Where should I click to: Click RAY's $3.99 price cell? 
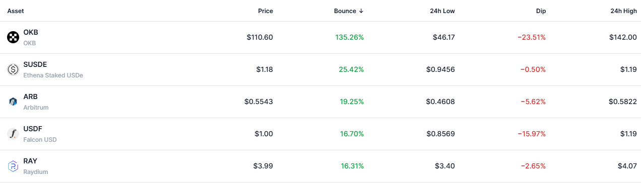coord(263,166)
